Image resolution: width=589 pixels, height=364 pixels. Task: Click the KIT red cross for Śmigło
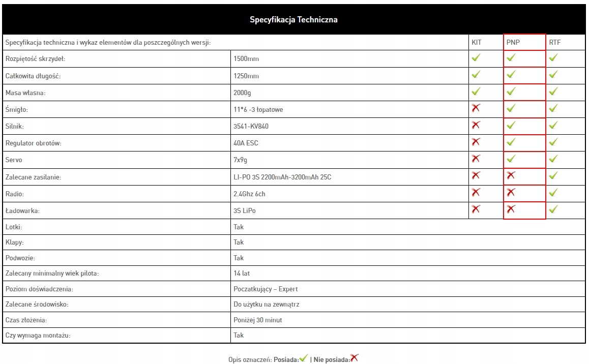(x=476, y=108)
